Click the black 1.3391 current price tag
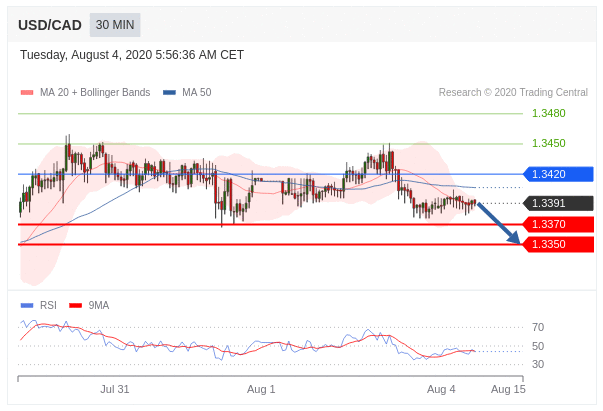 pos(558,203)
